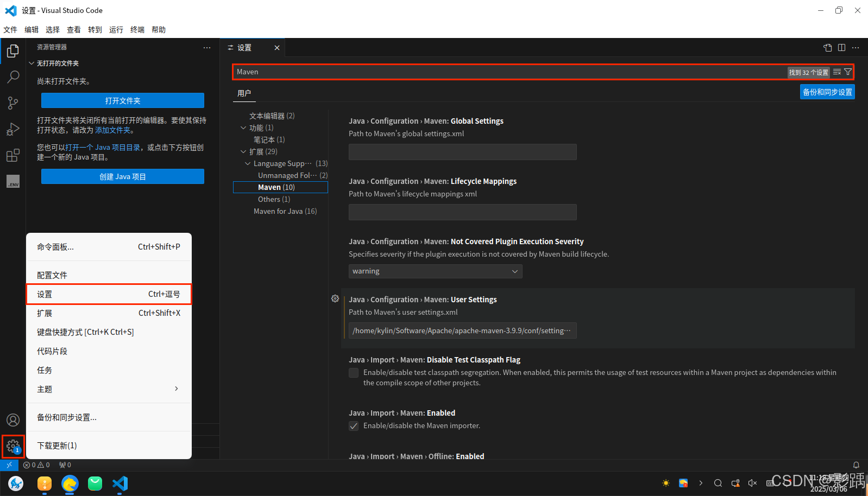Focus Lifecycle Mappings path input
This screenshot has width=868, height=496.
pyautogui.click(x=463, y=212)
